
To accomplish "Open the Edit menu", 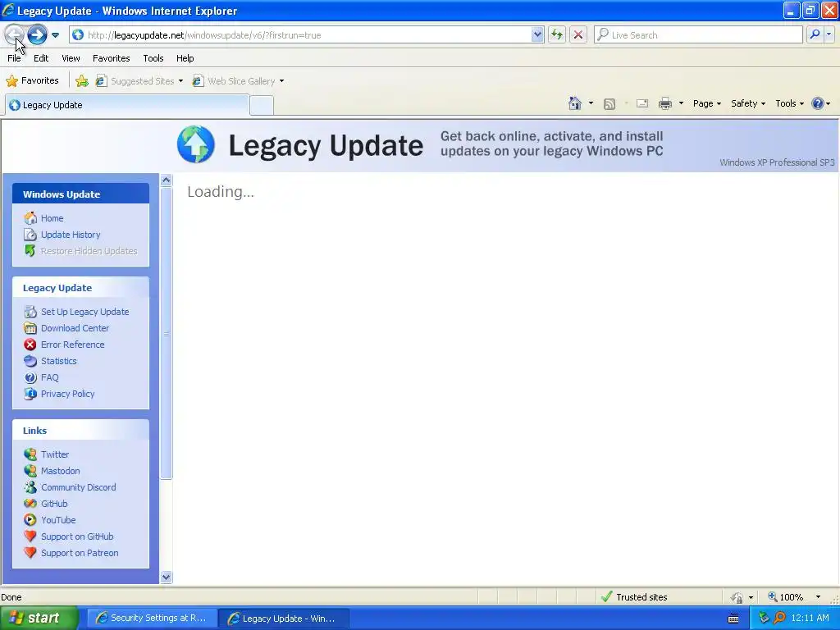I will (41, 58).
